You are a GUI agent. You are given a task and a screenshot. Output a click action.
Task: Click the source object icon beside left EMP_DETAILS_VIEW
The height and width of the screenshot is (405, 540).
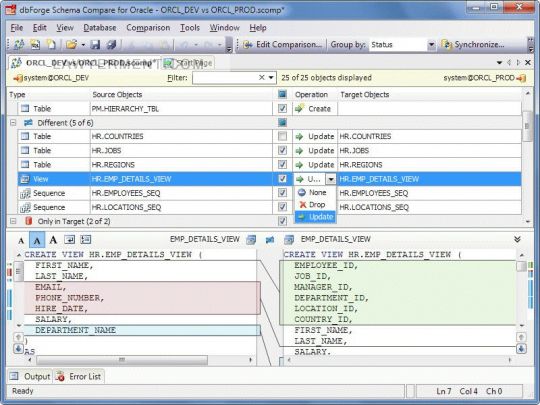(x=251, y=239)
